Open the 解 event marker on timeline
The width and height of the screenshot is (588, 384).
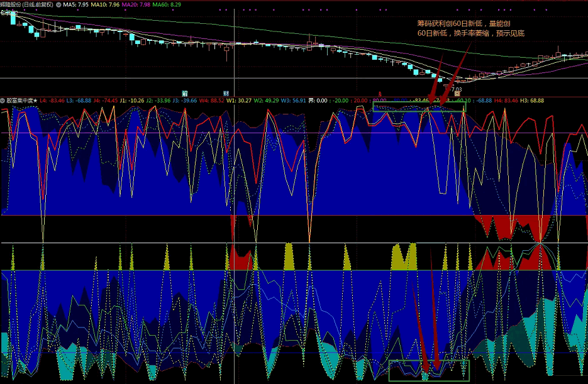click(184, 93)
